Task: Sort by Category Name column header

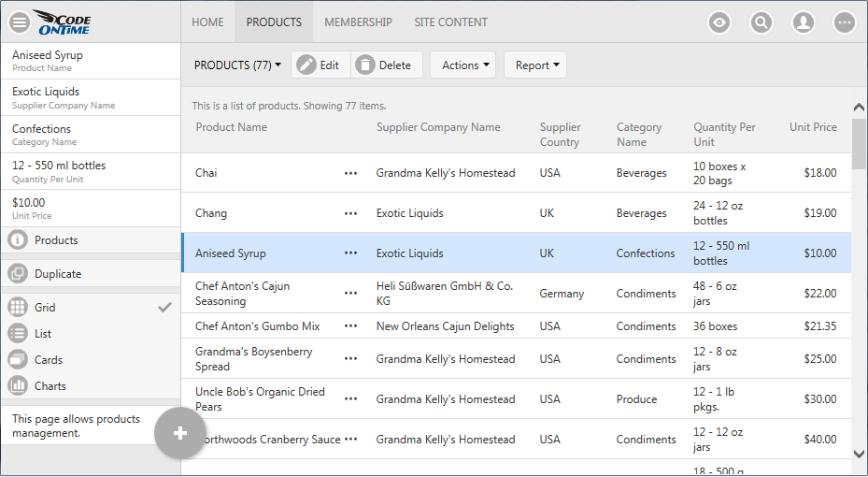Action: [639, 135]
